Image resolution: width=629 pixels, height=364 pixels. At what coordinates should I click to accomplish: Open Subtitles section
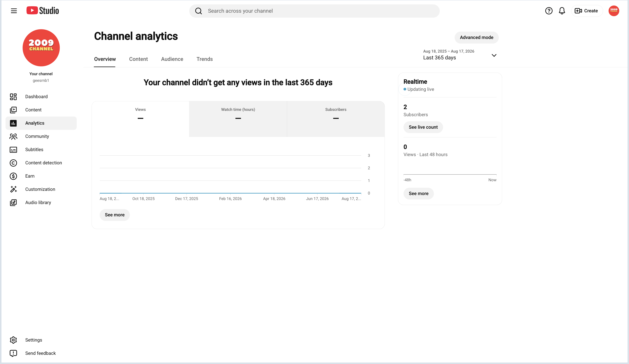tap(41, 149)
